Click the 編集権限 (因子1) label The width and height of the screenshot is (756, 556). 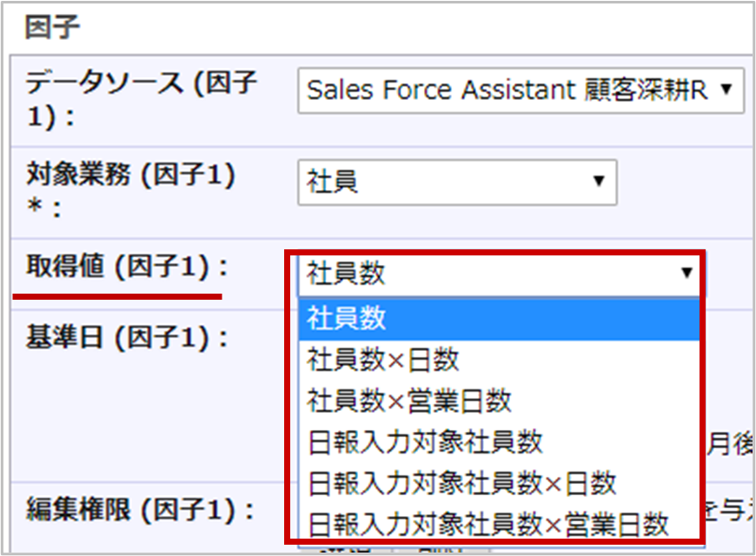point(140,510)
